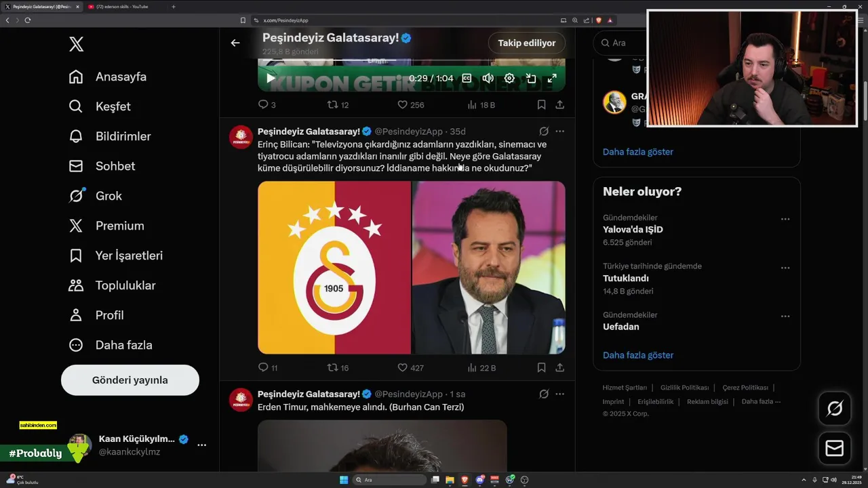The width and height of the screenshot is (868, 488).
Task: Expand the video to fullscreen
Action: pyautogui.click(x=552, y=78)
